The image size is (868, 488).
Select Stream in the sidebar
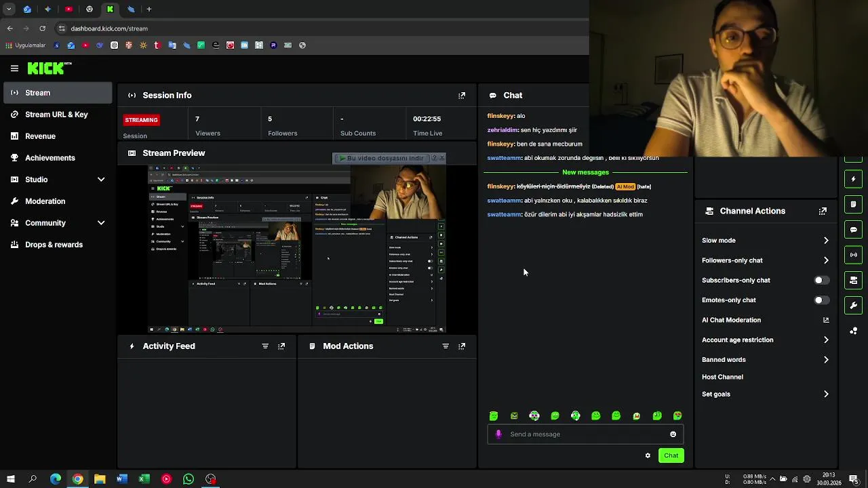58,93
